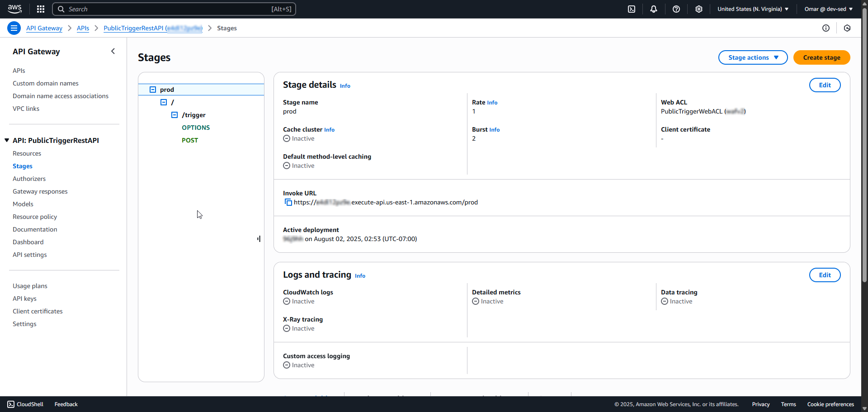The height and width of the screenshot is (412, 868).
Task: Click the PublicTriggerWebACL value text
Action: (x=703, y=111)
